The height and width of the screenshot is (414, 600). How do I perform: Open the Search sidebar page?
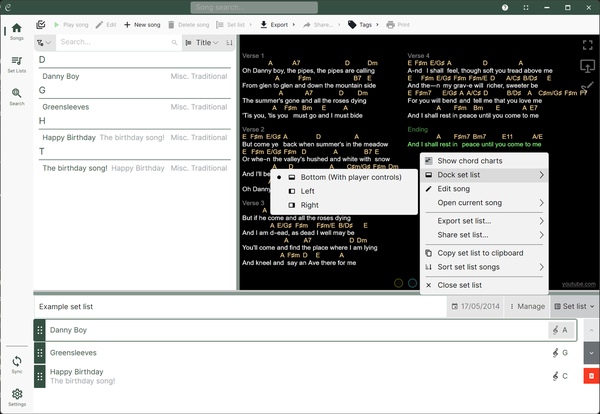(16, 97)
